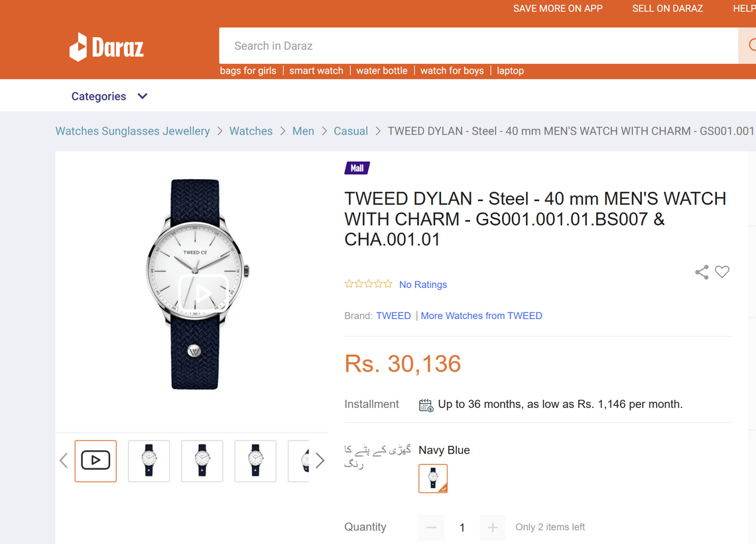Screen dimensions: 756x544
Task: Click the Daraz logo
Action: 106,46
